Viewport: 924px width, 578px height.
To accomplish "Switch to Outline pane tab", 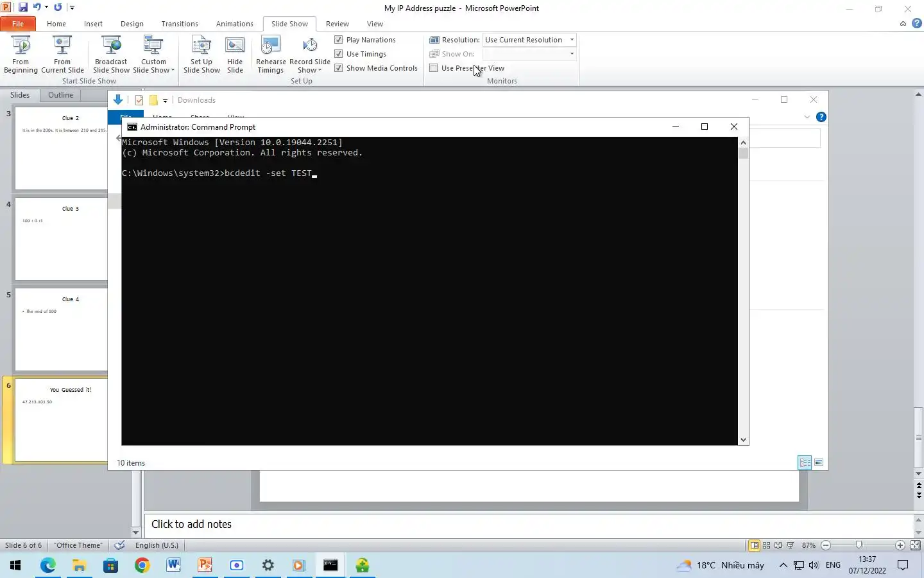I will (x=60, y=95).
